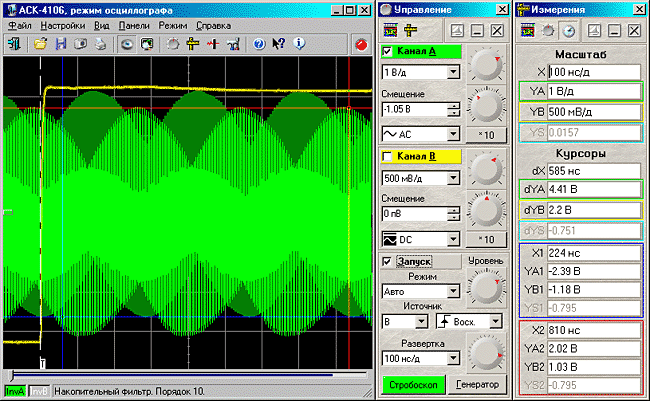Click the blue question mark help icon
The width and height of the screenshot is (650, 401).
point(259,45)
